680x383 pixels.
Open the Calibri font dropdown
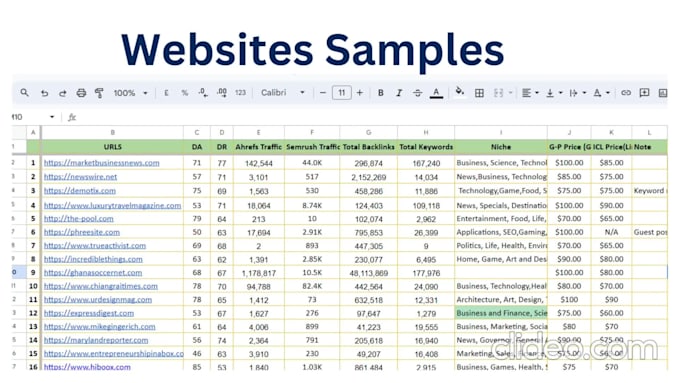[x=283, y=93]
